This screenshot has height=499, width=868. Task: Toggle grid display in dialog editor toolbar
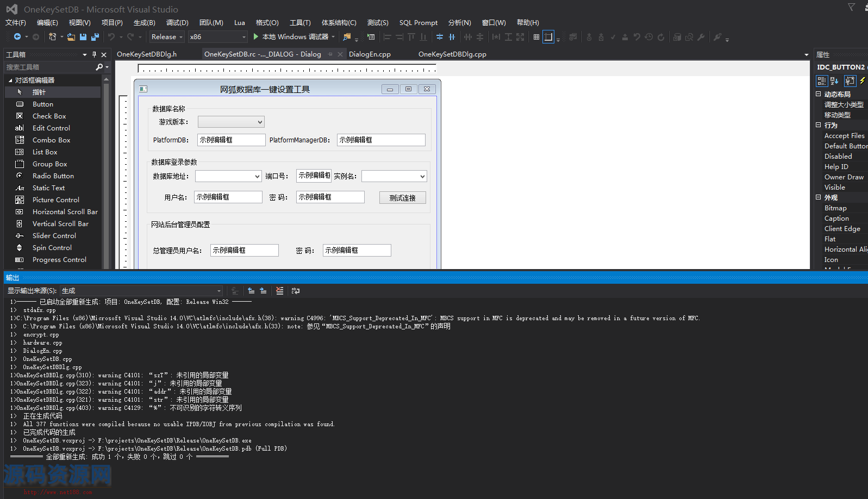(x=536, y=37)
